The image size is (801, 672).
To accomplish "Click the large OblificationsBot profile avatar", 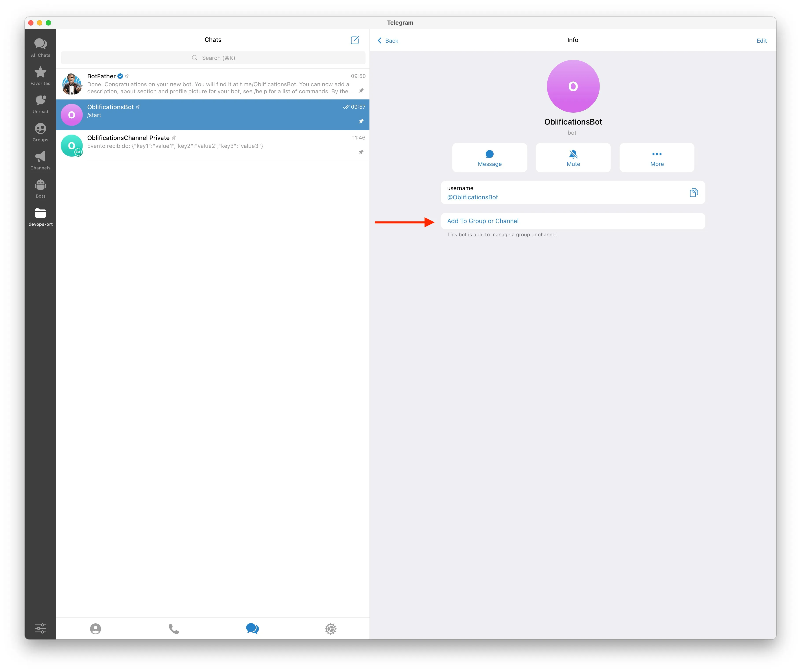I will pos(573,86).
